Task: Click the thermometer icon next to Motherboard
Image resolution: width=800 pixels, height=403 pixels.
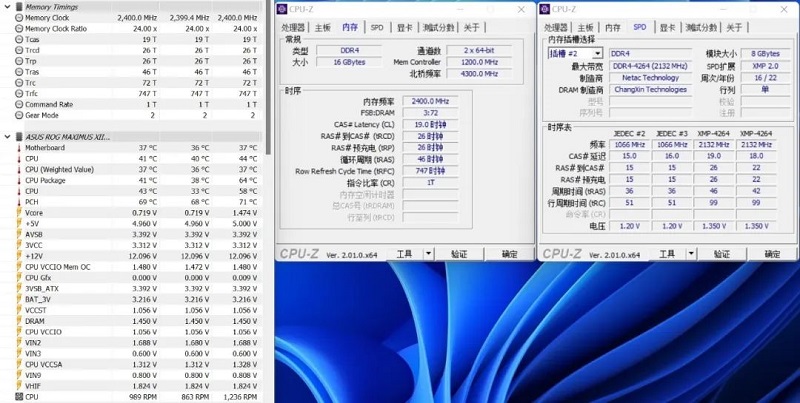Action: point(19,148)
